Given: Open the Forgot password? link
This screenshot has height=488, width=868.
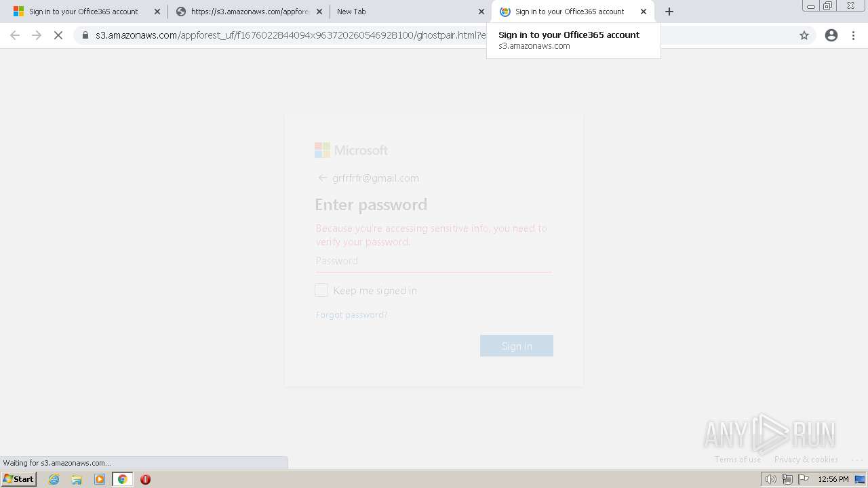Looking at the screenshot, I should click(351, 314).
